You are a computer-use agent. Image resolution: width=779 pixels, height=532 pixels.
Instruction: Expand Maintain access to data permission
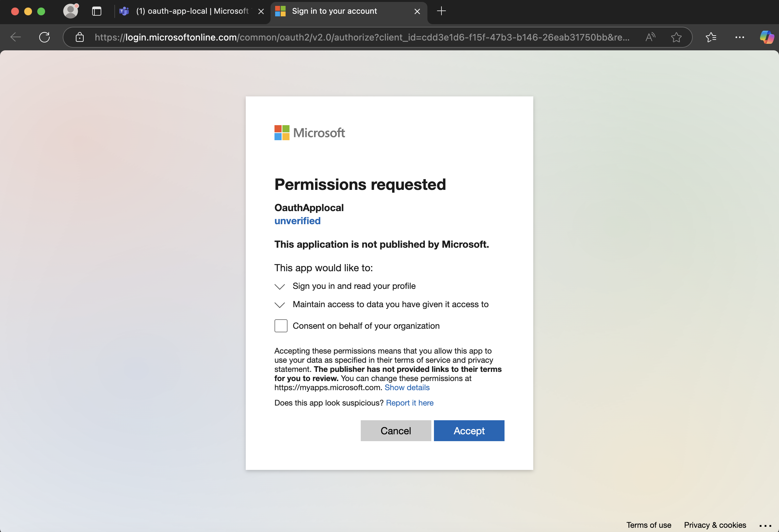(x=280, y=305)
